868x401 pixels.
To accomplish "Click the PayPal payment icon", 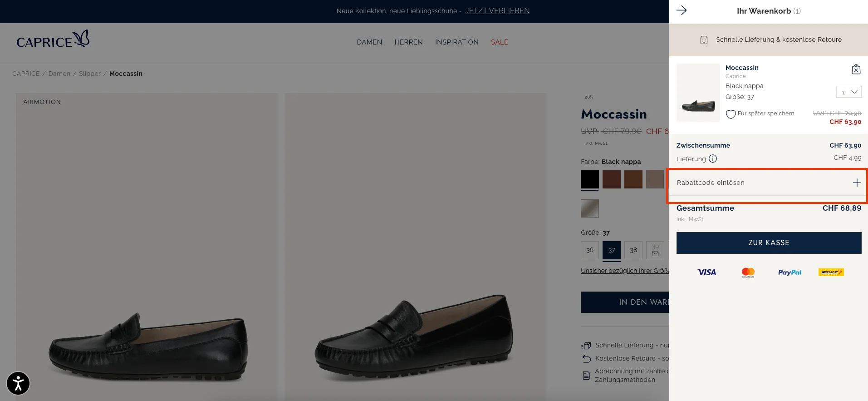I will [790, 272].
